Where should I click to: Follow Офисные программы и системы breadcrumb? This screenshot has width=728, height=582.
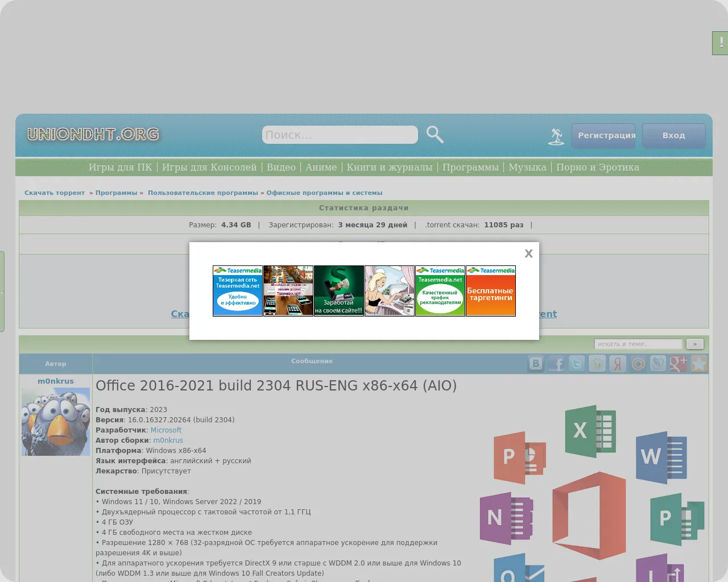tap(324, 193)
